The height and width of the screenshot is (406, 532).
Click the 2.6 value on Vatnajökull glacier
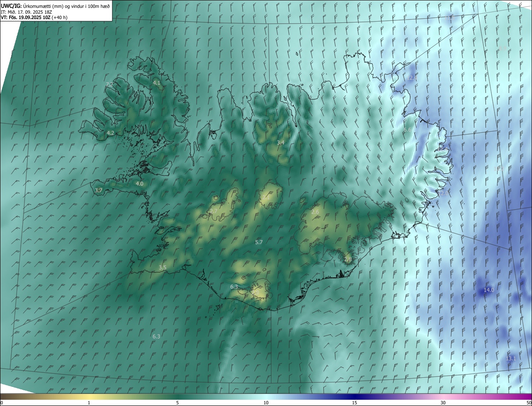(x=315, y=212)
